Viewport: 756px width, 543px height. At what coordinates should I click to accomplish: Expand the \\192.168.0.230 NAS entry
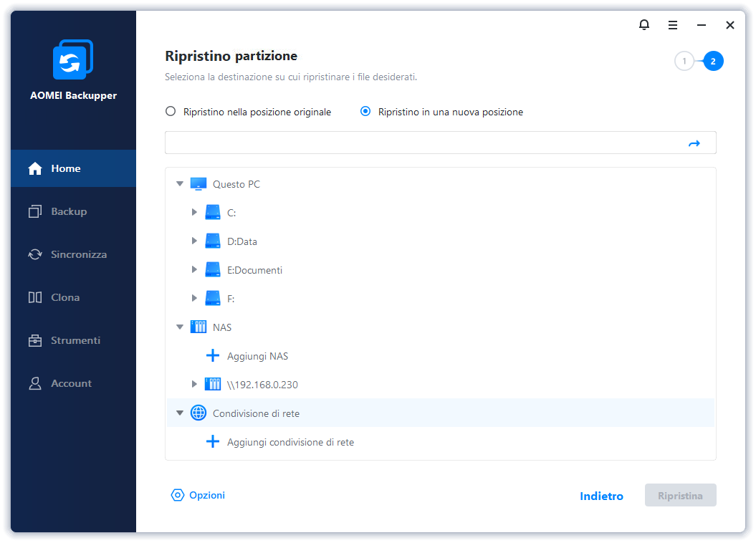tap(194, 385)
